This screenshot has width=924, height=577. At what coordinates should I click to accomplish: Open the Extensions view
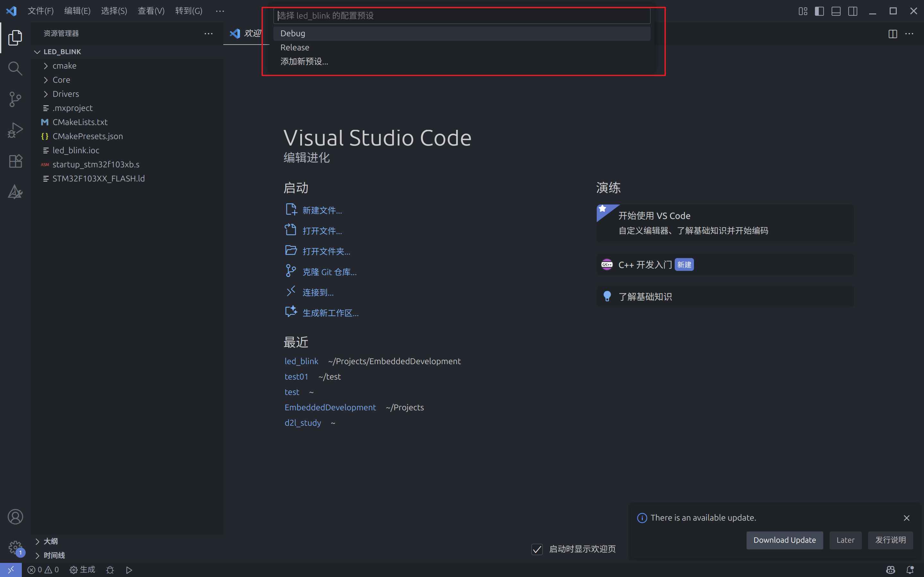[15, 161]
